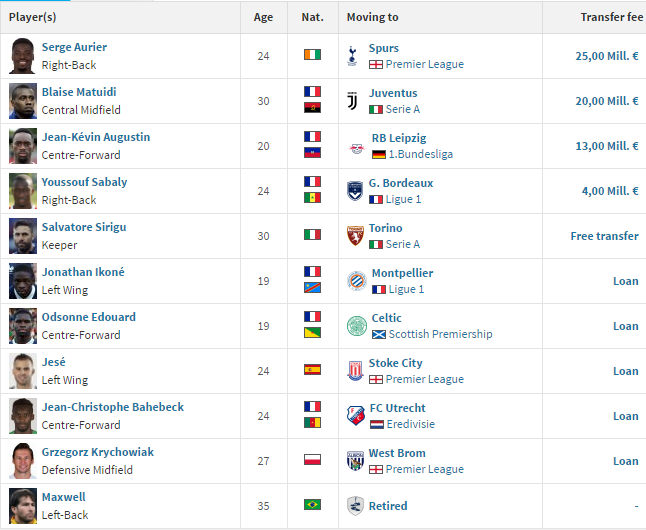
Task: Click the Celtic club crest icon
Action: tap(357, 326)
